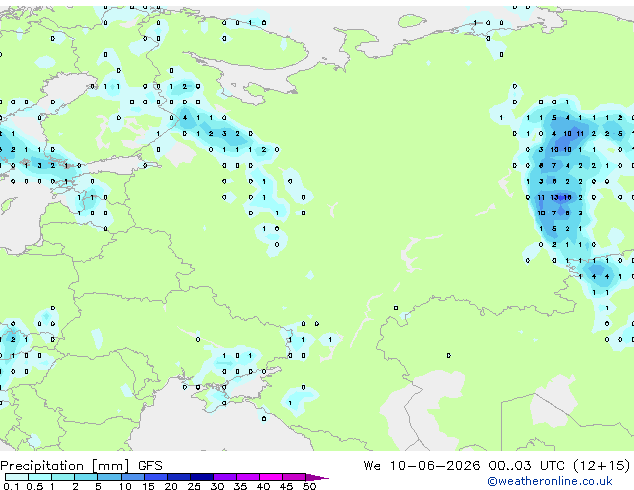
Task: Select the 00..03 UTC time label
Action: click(x=526, y=465)
